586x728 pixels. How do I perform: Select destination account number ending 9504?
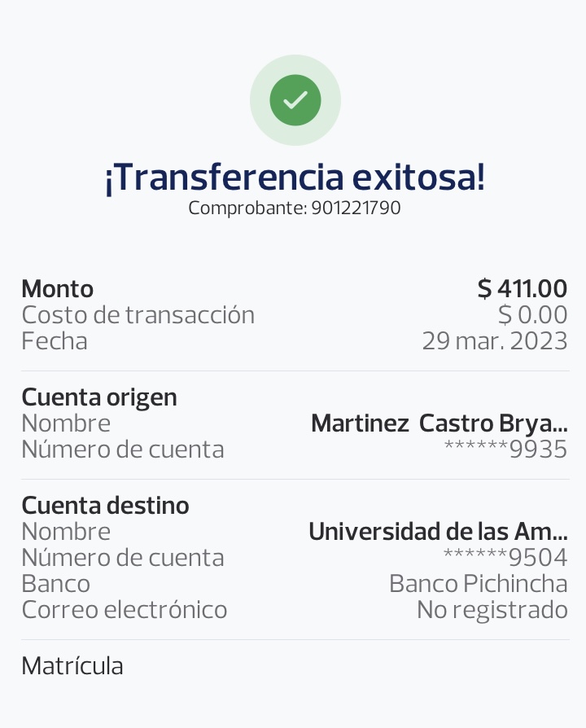point(505,557)
